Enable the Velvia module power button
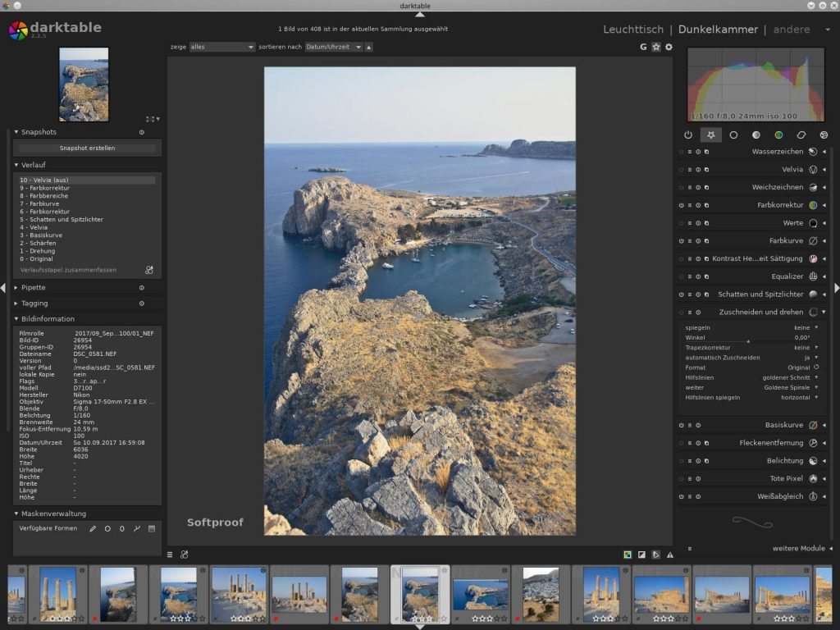This screenshot has width=840, height=630. [681, 170]
